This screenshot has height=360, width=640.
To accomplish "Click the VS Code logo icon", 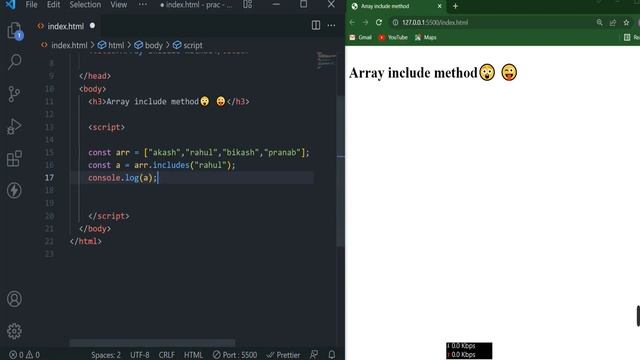I will (10, 4).
